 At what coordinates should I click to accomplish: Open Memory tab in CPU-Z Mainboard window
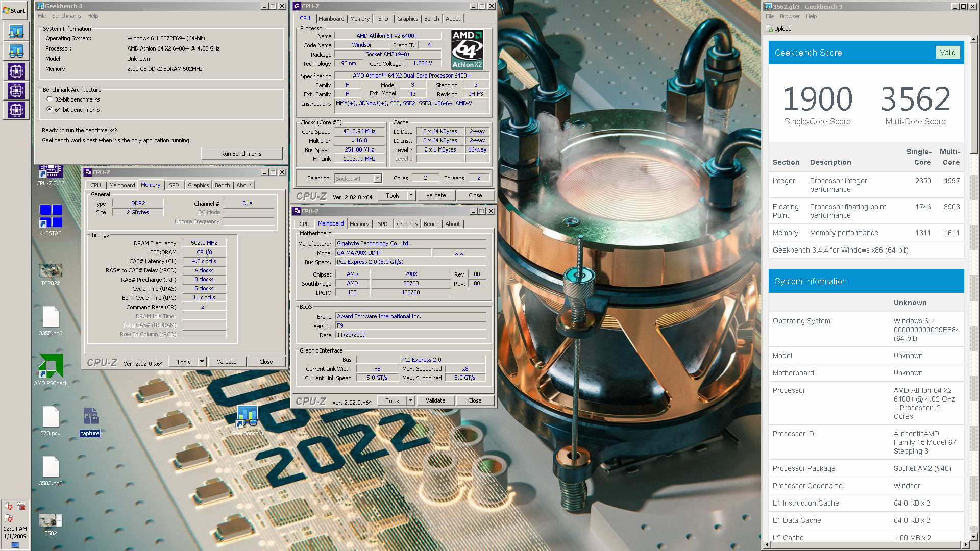(x=359, y=224)
